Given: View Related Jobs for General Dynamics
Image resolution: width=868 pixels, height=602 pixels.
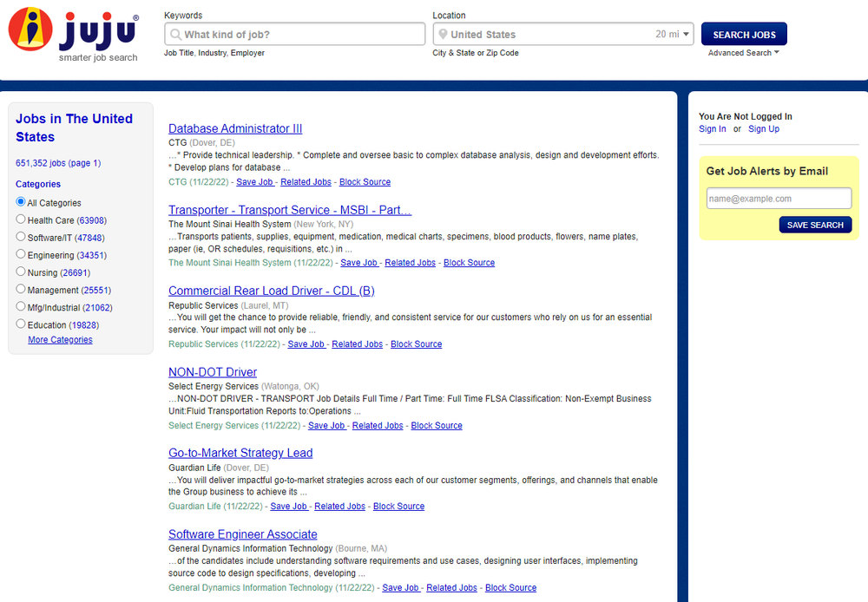Looking at the screenshot, I should [451, 587].
